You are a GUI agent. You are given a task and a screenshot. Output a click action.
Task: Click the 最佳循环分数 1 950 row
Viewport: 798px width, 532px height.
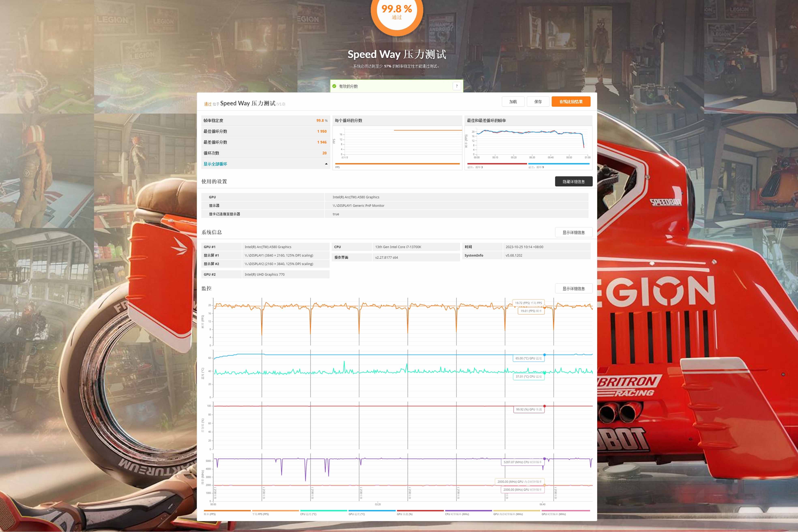point(265,131)
